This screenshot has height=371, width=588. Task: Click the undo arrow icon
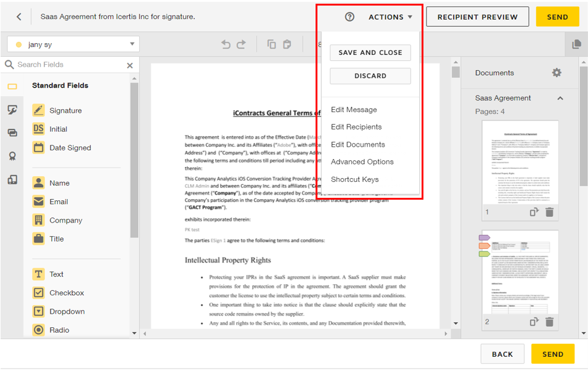[226, 44]
